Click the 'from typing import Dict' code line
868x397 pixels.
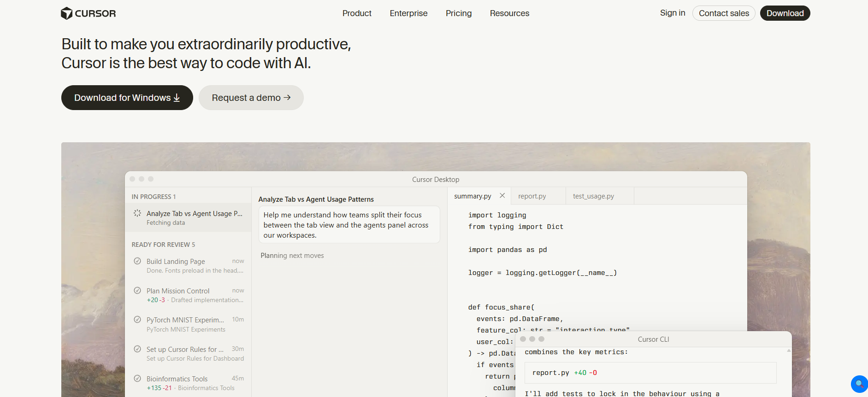(x=516, y=227)
